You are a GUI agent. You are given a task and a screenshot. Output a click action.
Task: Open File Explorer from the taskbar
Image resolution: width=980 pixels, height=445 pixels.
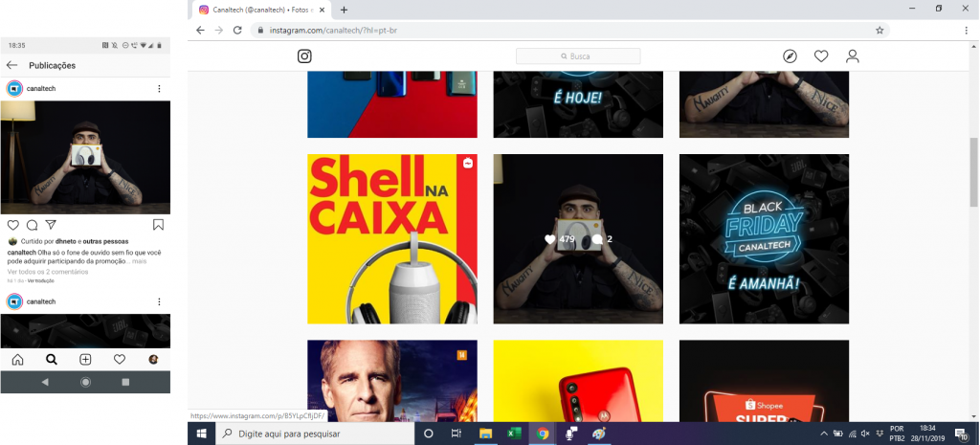pos(485,434)
